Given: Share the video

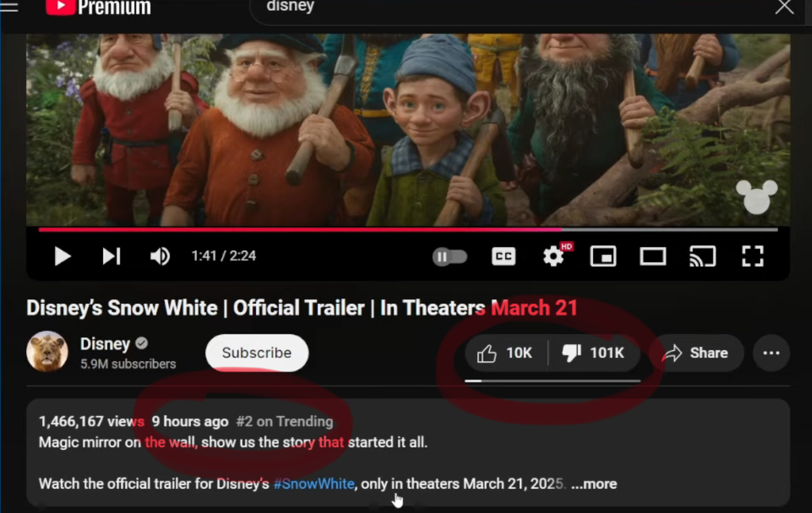Looking at the screenshot, I should pyautogui.click(x=696, y=353).
